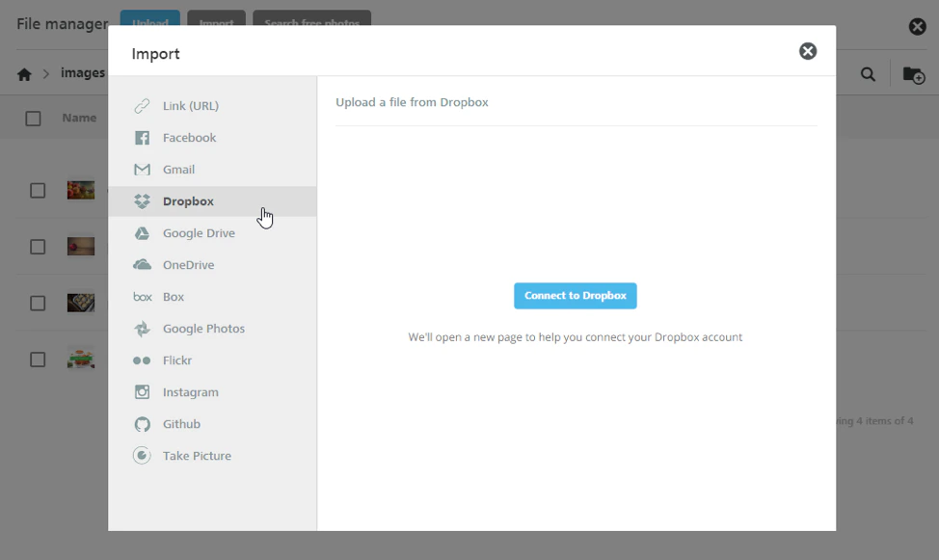Close the File manager window
The width and height of the screenshot is (939, 560).
(918, 26)
